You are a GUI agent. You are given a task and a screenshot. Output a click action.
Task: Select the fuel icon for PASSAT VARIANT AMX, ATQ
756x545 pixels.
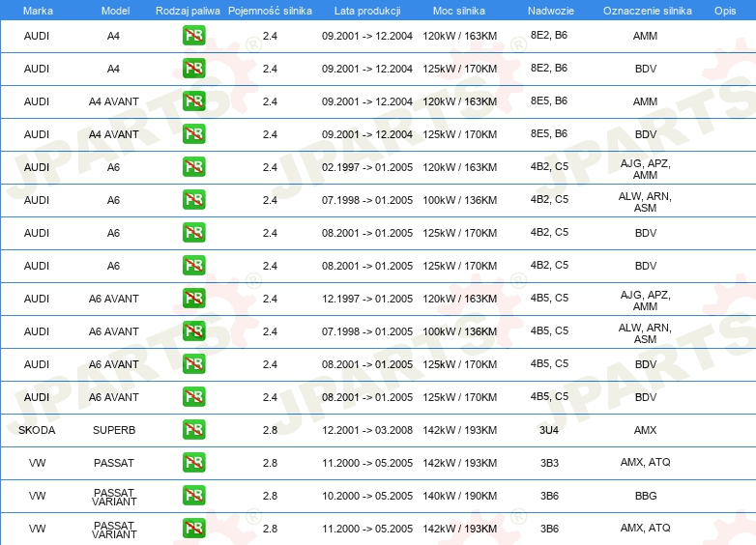pos(193,529)
